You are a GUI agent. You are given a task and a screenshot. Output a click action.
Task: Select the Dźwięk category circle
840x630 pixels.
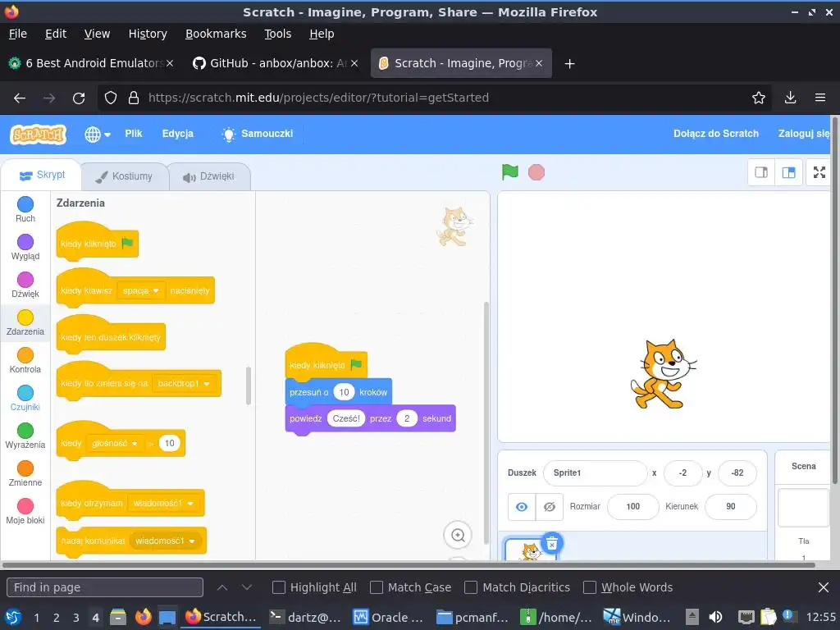(25, 280)
